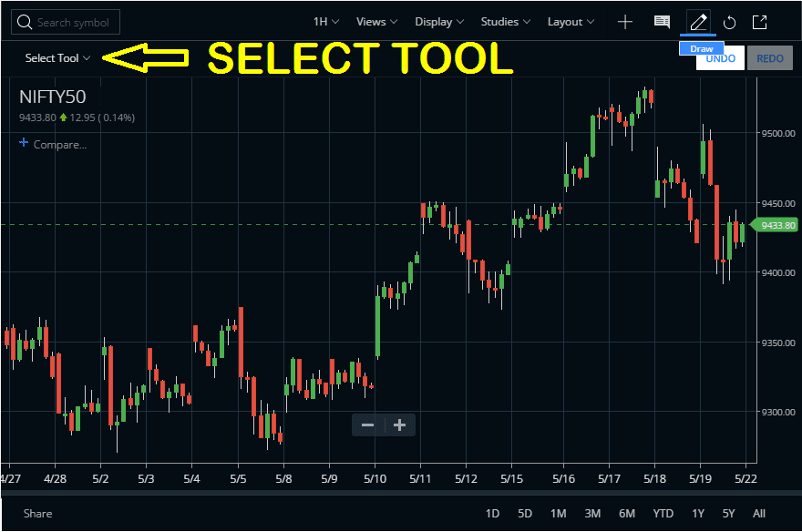Open the 1H interval dropdown
802x532 pixels.
pos(326,22)
